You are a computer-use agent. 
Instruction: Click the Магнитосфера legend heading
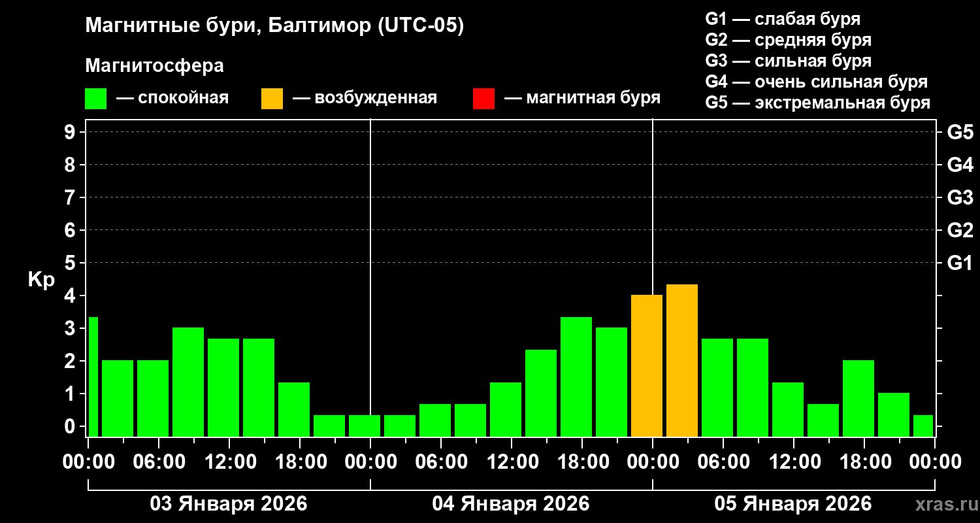(x=155, y=66)
